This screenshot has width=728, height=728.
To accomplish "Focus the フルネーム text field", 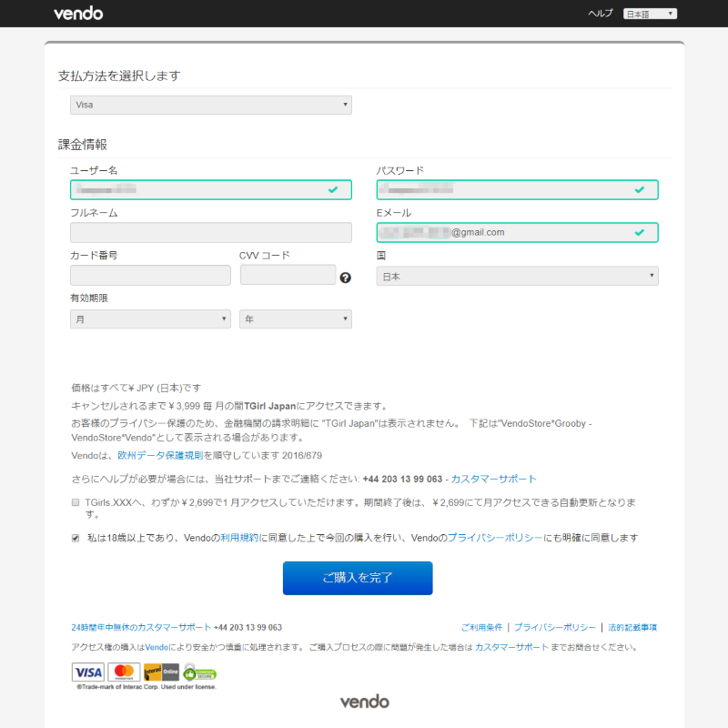I will click(211, 232).
